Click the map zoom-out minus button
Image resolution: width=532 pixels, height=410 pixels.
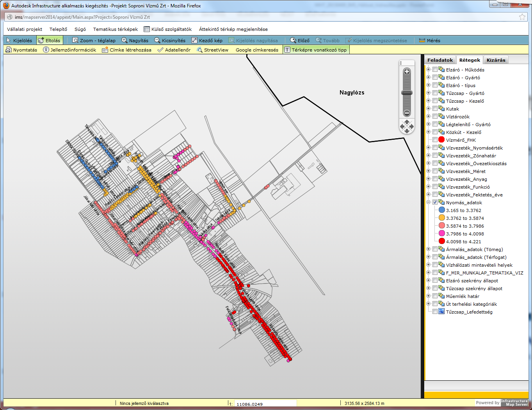pyautogui.click(x=407, y=113)
